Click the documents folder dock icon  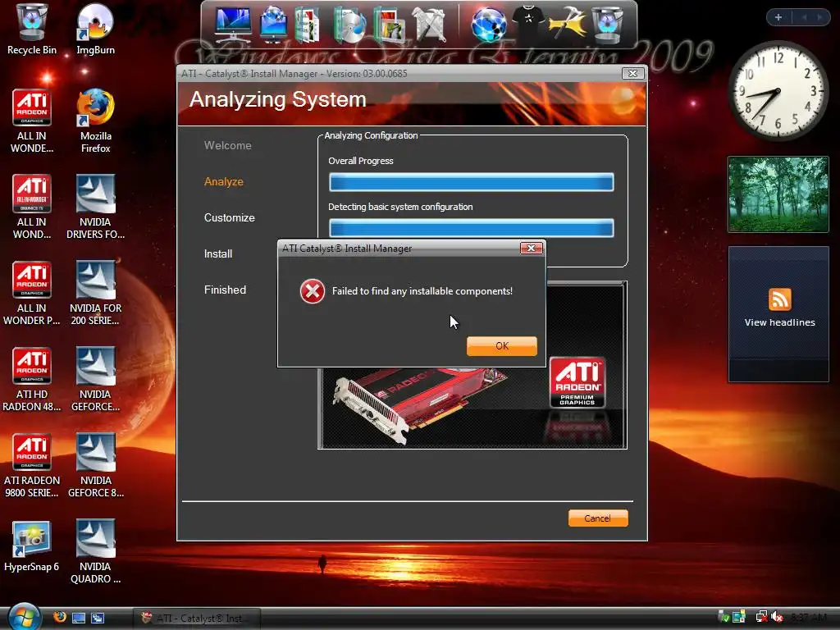pos(308,25)
